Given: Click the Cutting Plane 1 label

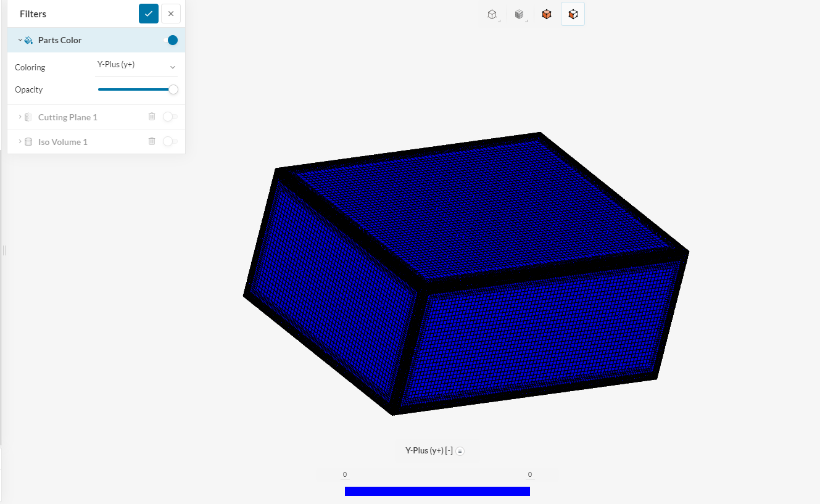Looking at the screenshot, I should click(x=68, y=117).
